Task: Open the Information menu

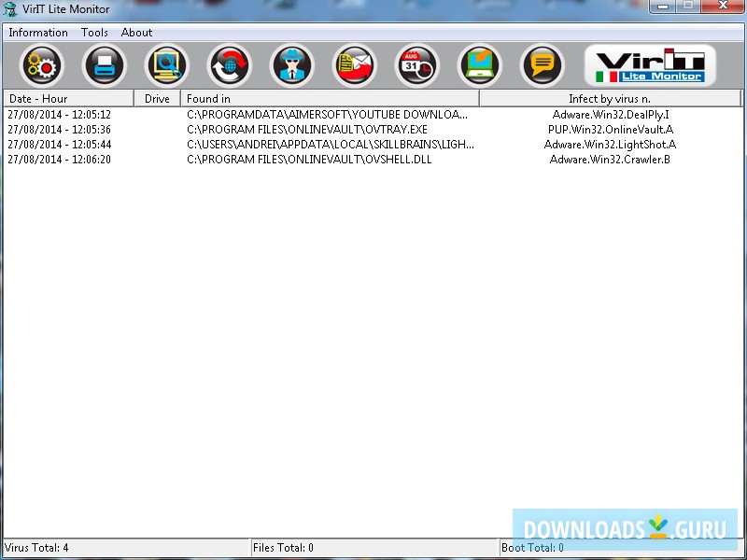Action: (38, 33)
